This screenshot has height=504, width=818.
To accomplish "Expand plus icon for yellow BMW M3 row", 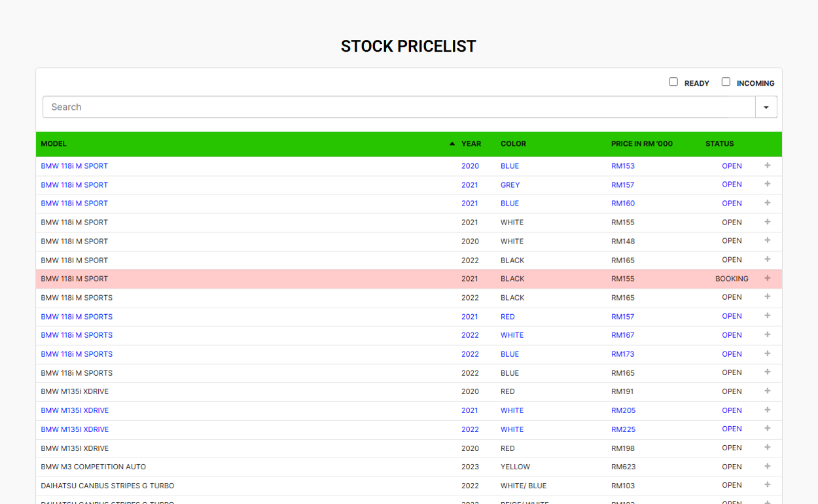I will (x=767, y=467).
